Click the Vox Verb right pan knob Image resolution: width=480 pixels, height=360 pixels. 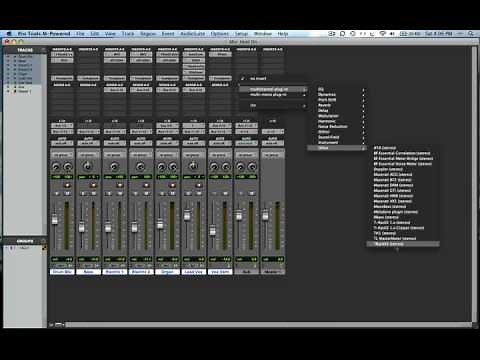[226, 166]
